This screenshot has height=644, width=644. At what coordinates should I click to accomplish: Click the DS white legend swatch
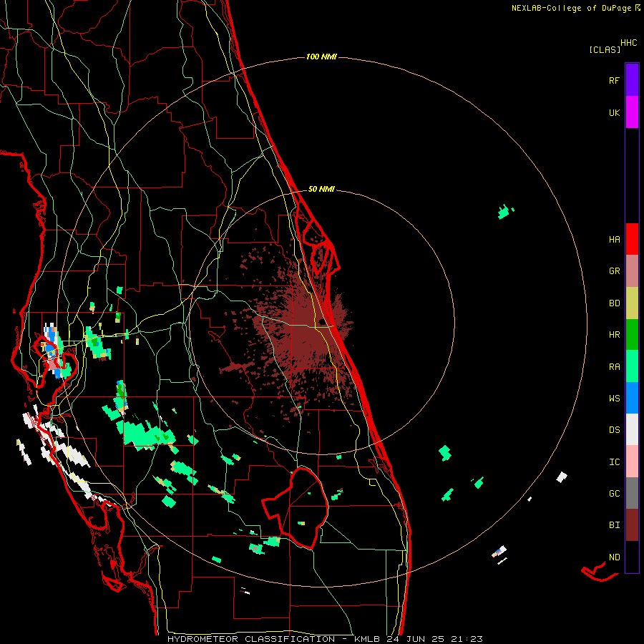[632, 429]
